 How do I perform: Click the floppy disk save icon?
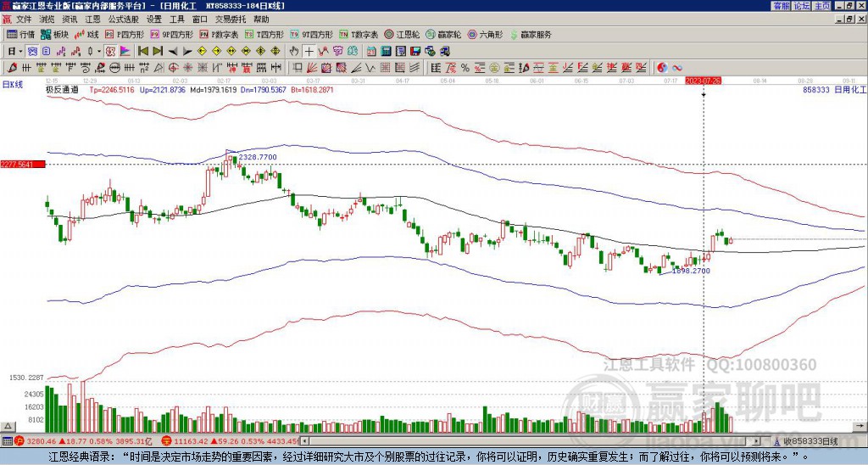pos(415,52)
